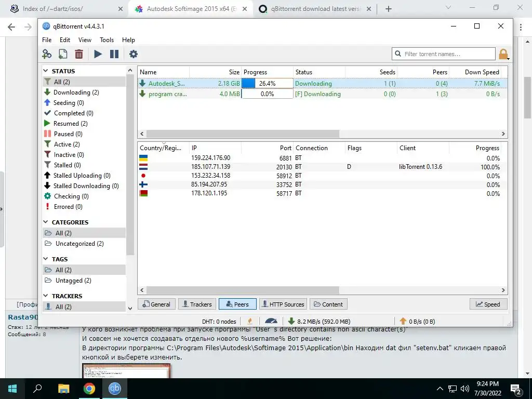Collapse the STATUS section
Viewport: 532px width, 399px height.
(46, 71)
